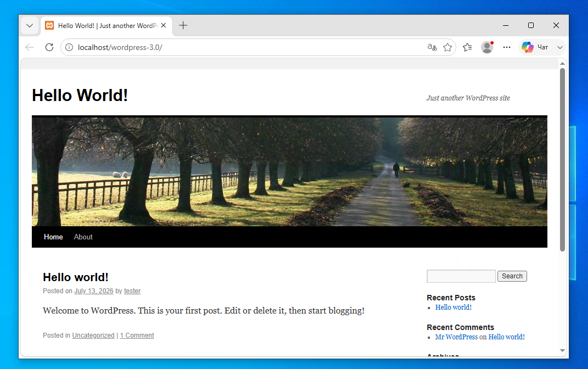Close the Hello World! tab
The height and width of the screenshot is (369, 588).
click(163, 25)
